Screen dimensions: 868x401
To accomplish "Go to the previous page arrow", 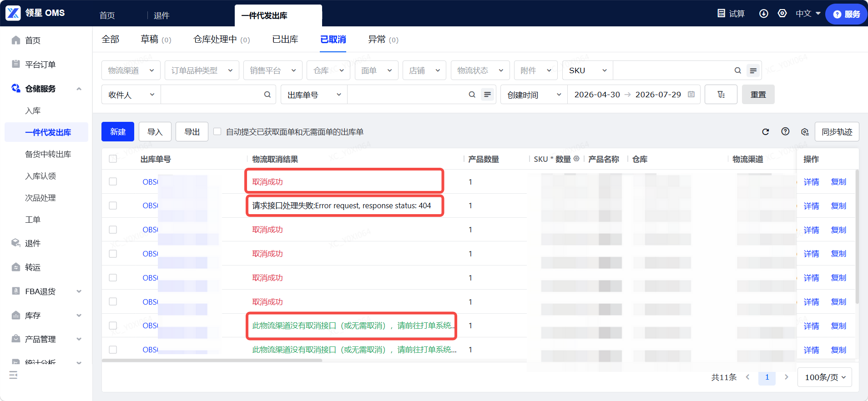I will pyautogui.click(x=747, y=377).
